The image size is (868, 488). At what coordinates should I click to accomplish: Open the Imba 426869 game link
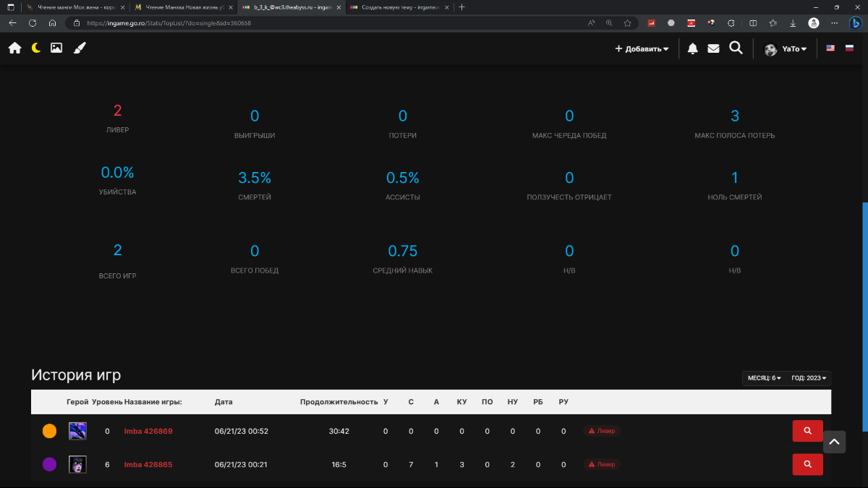pyautogui.click(x=148, y=432)
